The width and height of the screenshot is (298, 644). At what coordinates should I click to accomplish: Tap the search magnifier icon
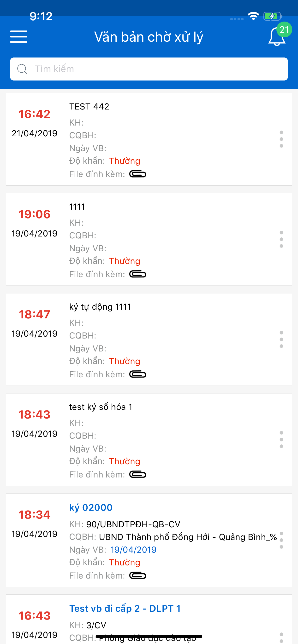(x=22, y=69)
